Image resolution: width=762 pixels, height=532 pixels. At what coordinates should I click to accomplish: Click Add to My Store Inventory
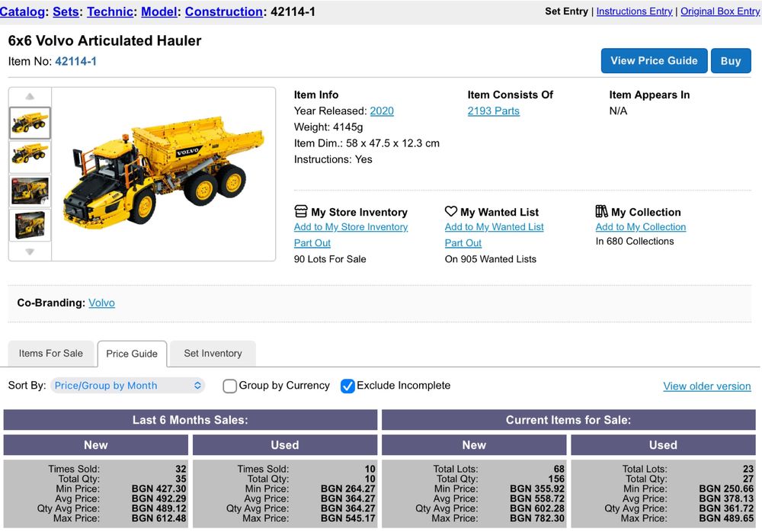(x=351, y=227)
